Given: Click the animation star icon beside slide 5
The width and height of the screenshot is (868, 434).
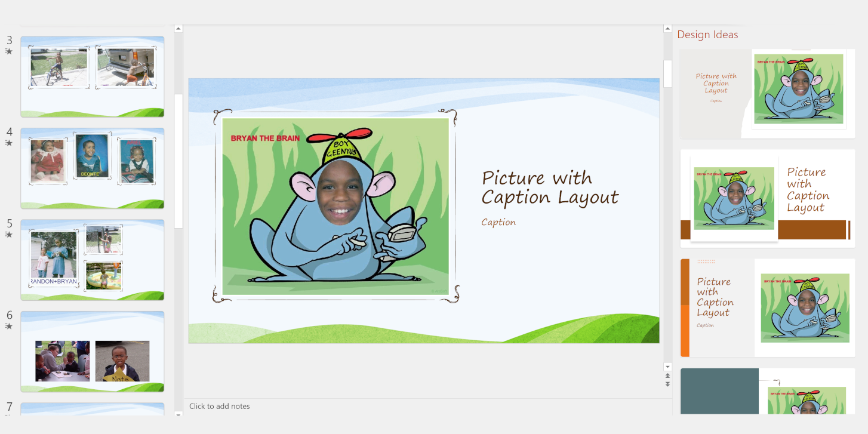Looking at the screenshot, I should click(9, 235).
